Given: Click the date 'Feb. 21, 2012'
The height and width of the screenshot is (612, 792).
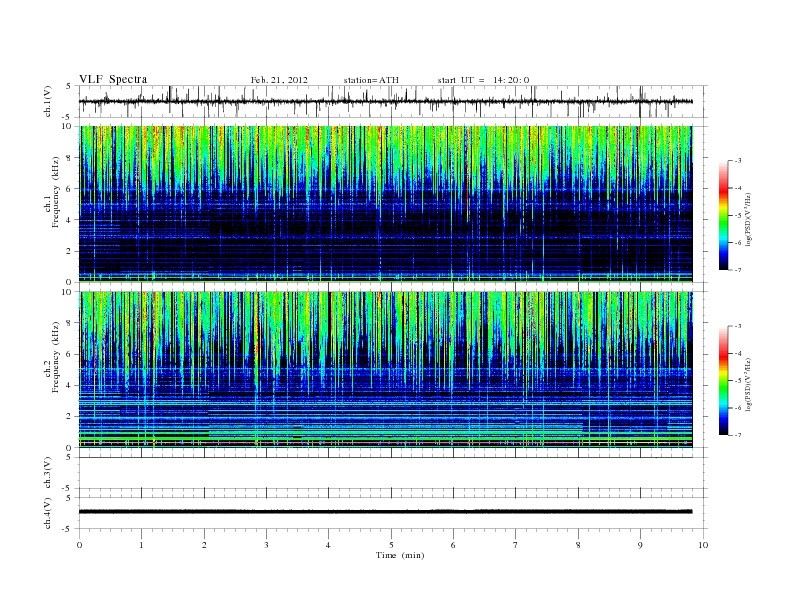Looking at the screenshot, I should tap(279, 80).
